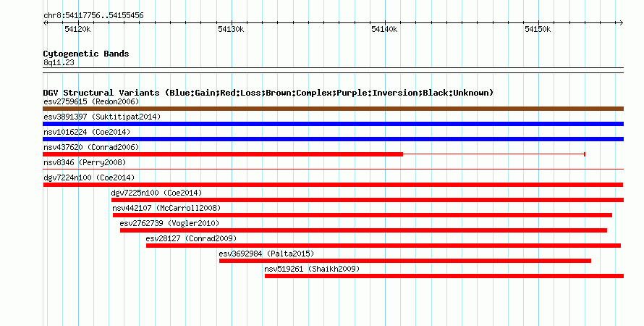Viewport: 644px width, 326px height.
Task: Click the 8q11.23 band label
Action: pos(59,63)
